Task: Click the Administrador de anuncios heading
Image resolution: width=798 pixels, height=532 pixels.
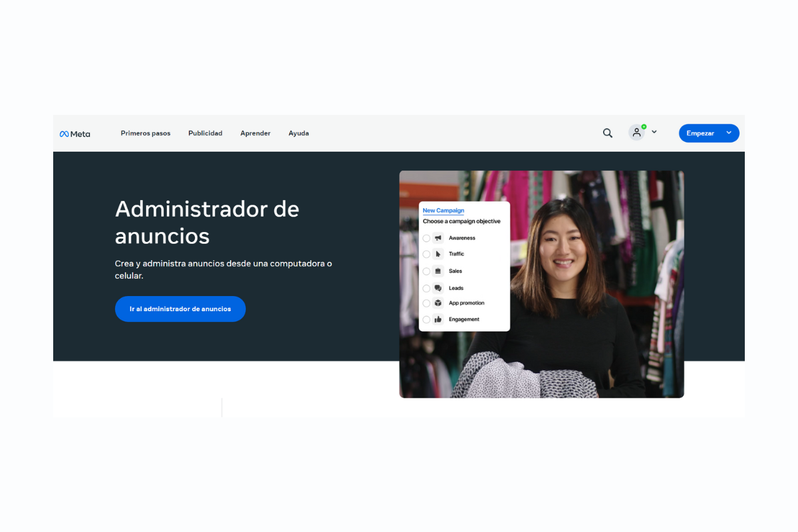Action: click(207, 222)
